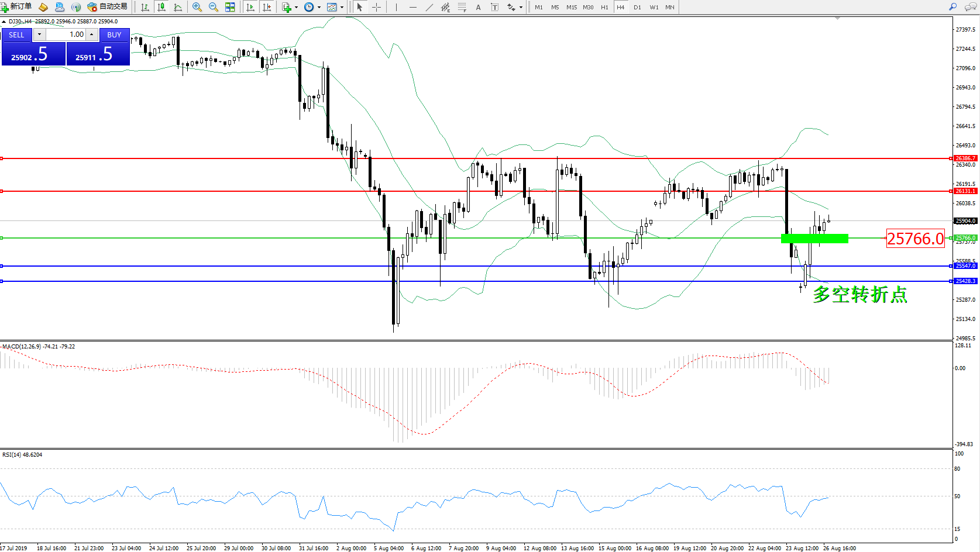This screenshot has width=980, height=552.
Task: Click the blue SELL button
Action: coord(16,35)
